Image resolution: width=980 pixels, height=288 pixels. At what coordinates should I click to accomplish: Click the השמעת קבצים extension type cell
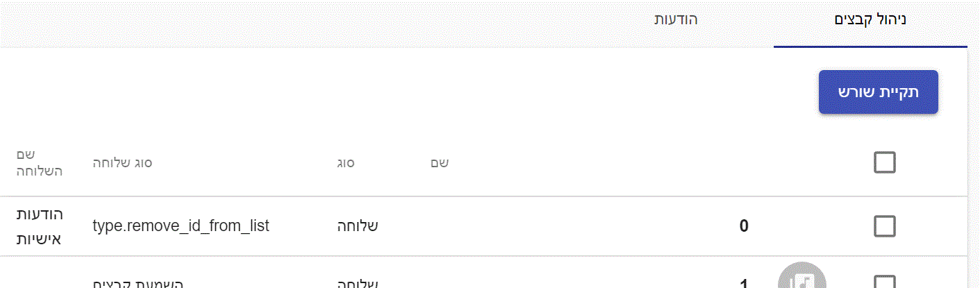coord(138,284)
